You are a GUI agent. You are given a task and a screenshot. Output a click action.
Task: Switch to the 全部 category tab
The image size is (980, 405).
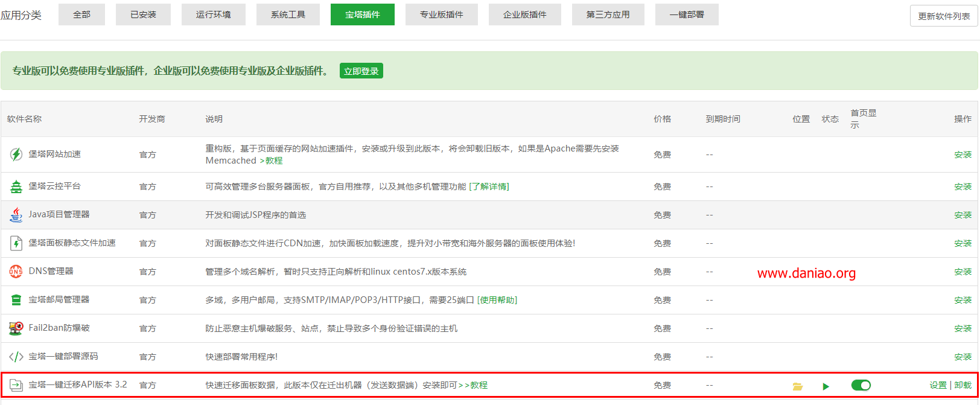point(82,14)
